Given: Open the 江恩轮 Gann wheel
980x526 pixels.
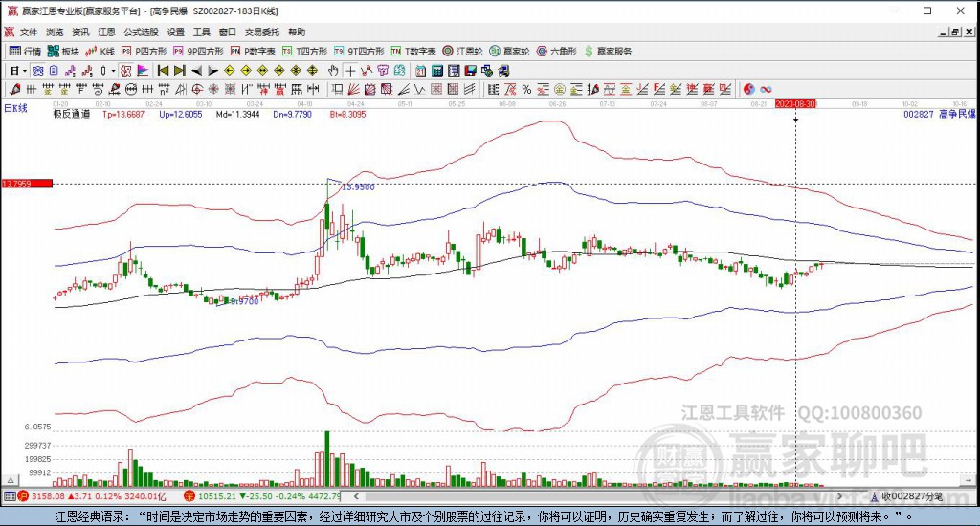Looking at the screenshot, I should tap(462, 52).
